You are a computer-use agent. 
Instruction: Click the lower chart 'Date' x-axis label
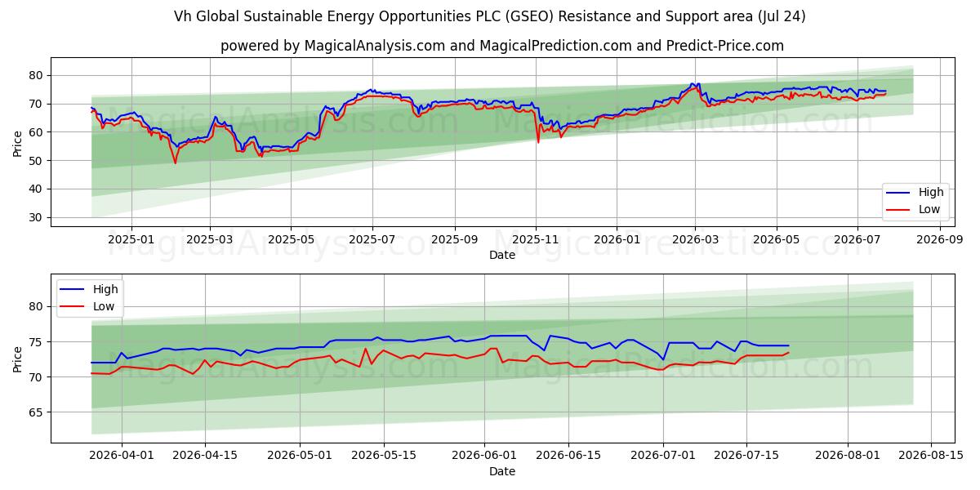point(502,471)
